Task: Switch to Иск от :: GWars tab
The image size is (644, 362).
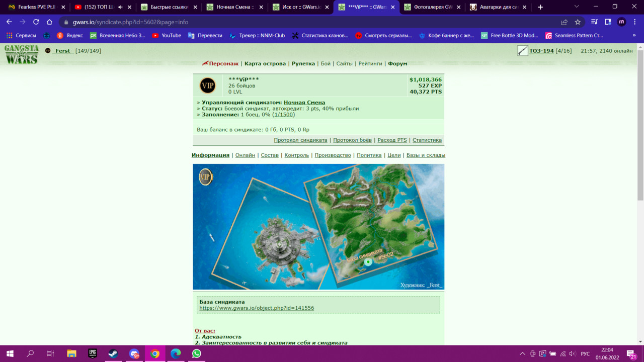Action: [301, 7]
